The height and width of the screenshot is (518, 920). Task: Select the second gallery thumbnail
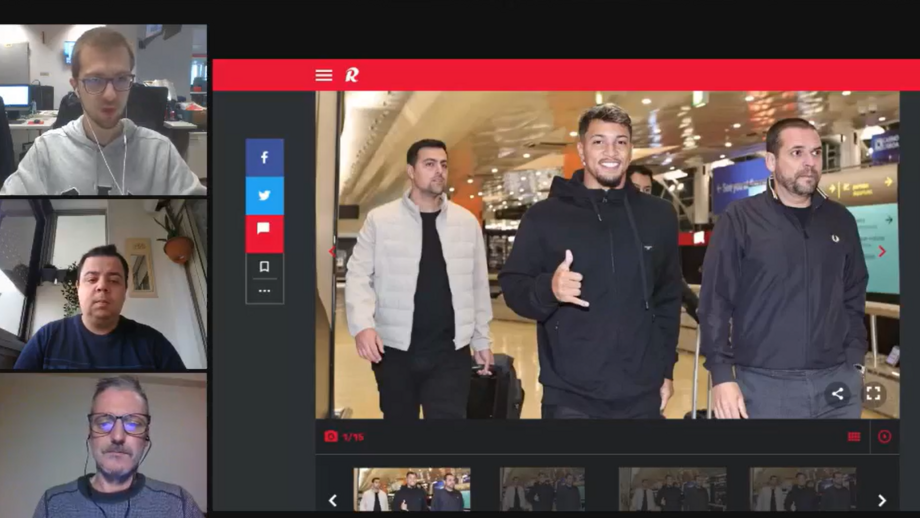pos(542,490)
